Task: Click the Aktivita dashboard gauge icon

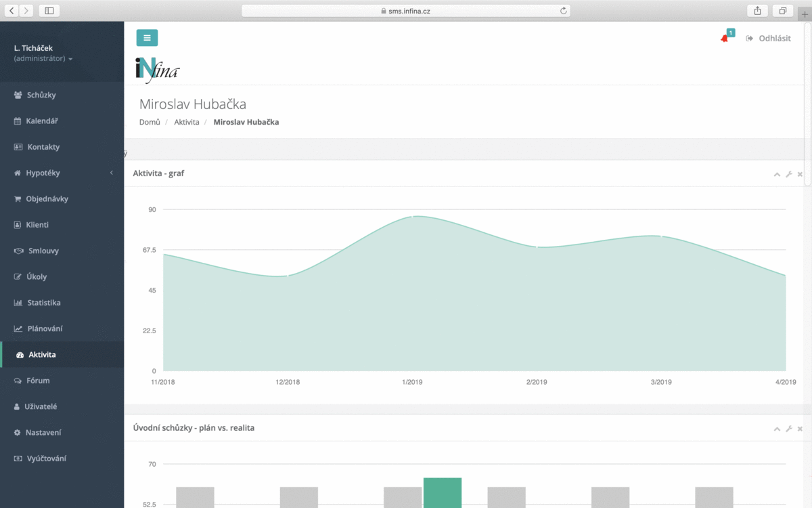Action: point(20,355)
